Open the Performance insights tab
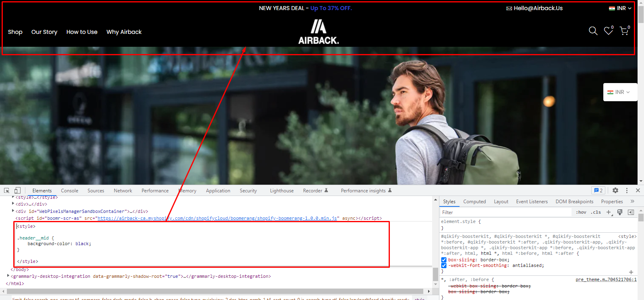 click(x=366, y=191)
